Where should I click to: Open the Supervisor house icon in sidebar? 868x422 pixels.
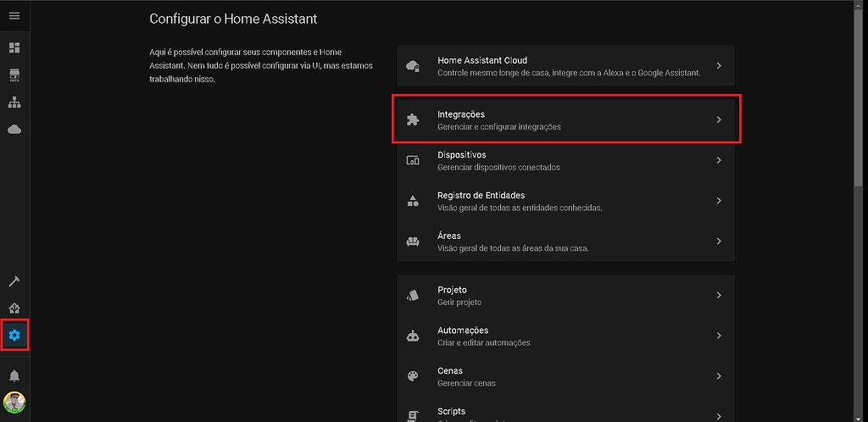tap(14, 308)
